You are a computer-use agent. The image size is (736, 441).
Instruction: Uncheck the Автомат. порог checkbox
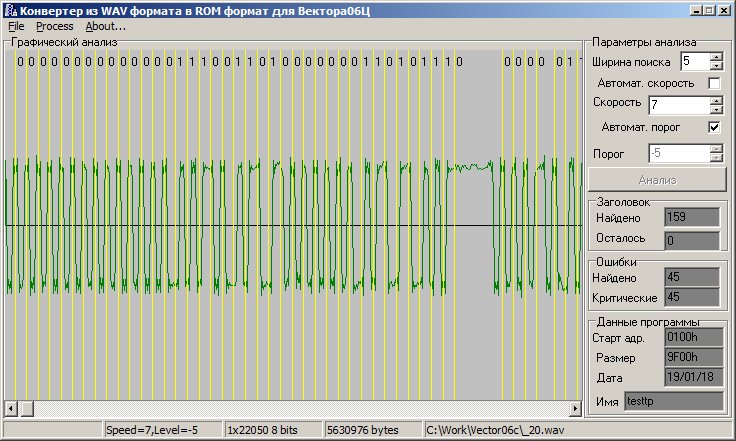714,128
